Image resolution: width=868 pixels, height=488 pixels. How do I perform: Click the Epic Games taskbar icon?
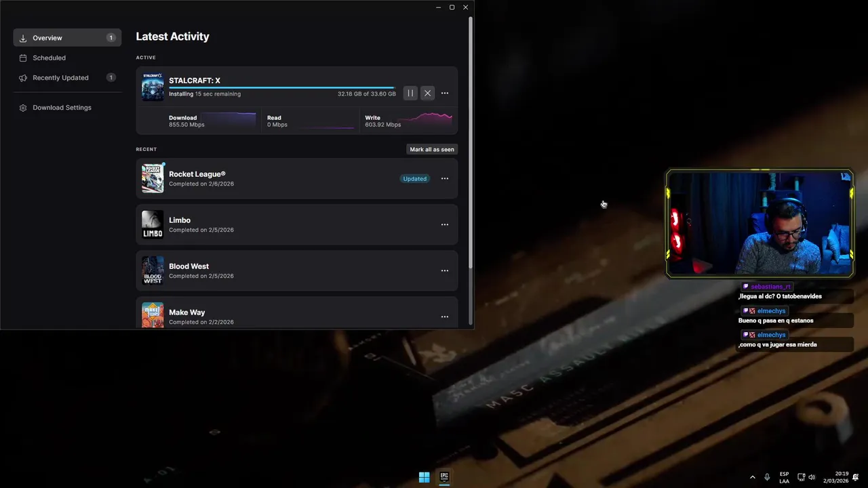coord(444,477)
